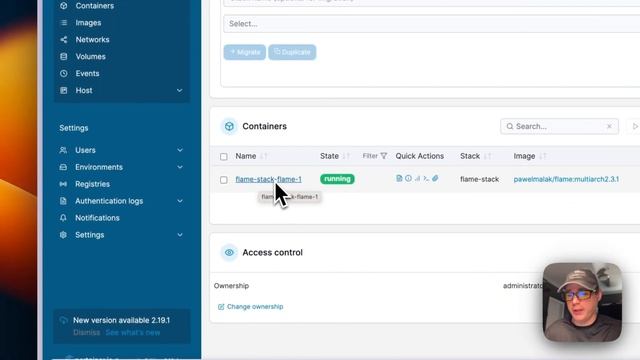Viewport: 640px width, 360px height.
Task: Go to Registries in the sidebar
Action: pyautogui.click(x=92, y=184)
